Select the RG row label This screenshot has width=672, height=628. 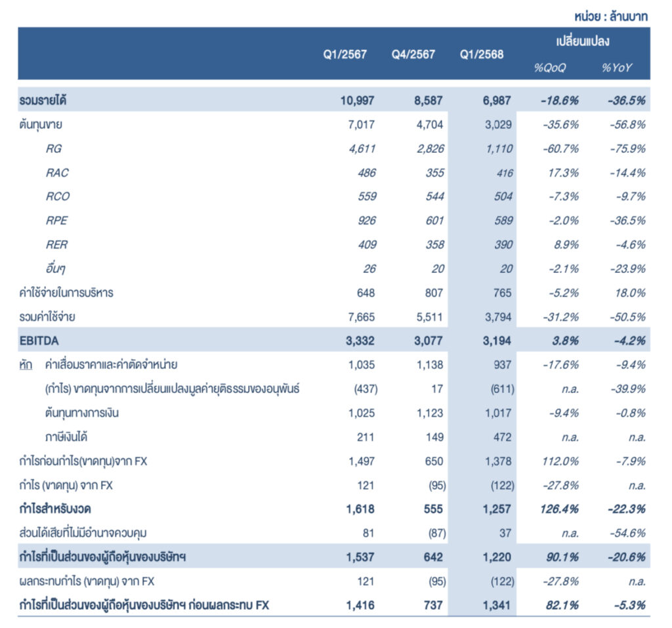[54, 149]
